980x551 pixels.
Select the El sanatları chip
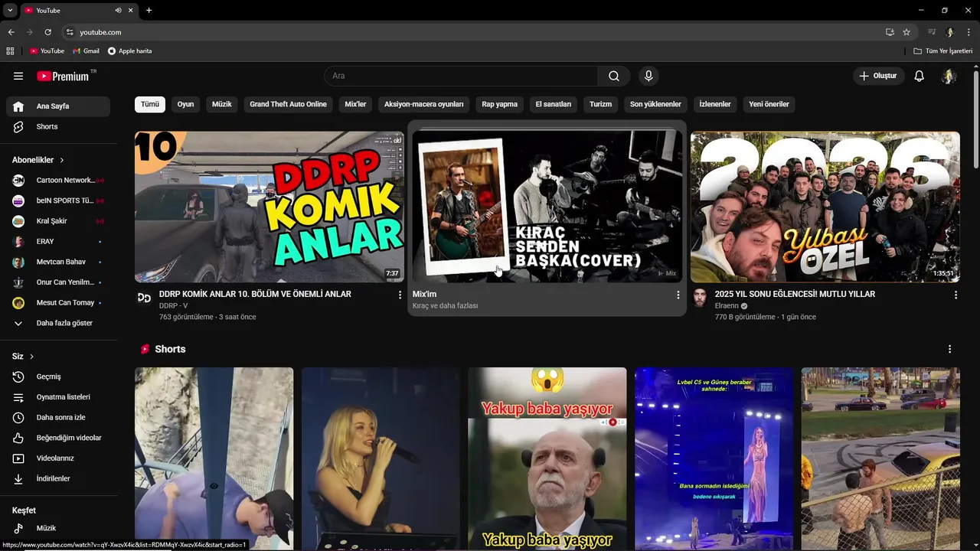tap(554, 104)
